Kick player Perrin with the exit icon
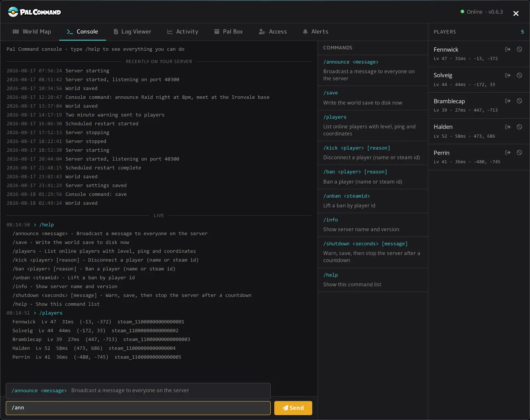This screenshot has height=420, width=530. [508, 153]
